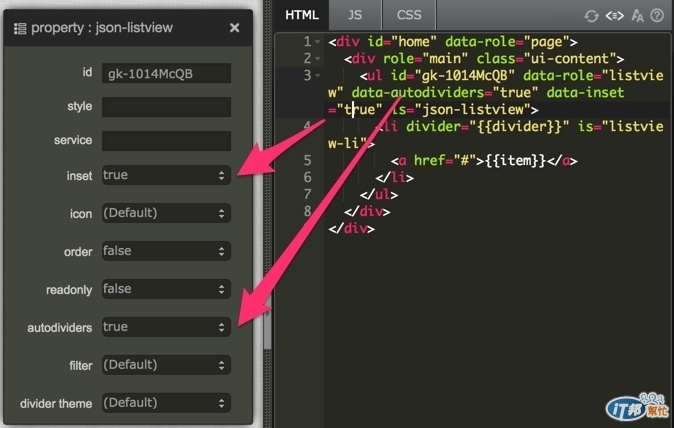674x428 pixels.
Task: Switch to the CSS tab
Action: point(409,15)
